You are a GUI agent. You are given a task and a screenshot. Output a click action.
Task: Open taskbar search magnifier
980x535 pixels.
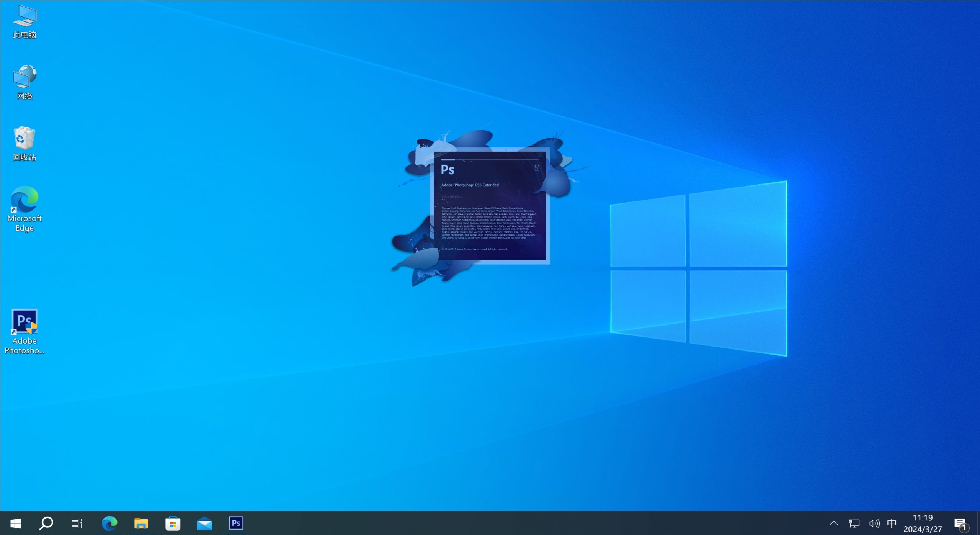pos(46,523)
